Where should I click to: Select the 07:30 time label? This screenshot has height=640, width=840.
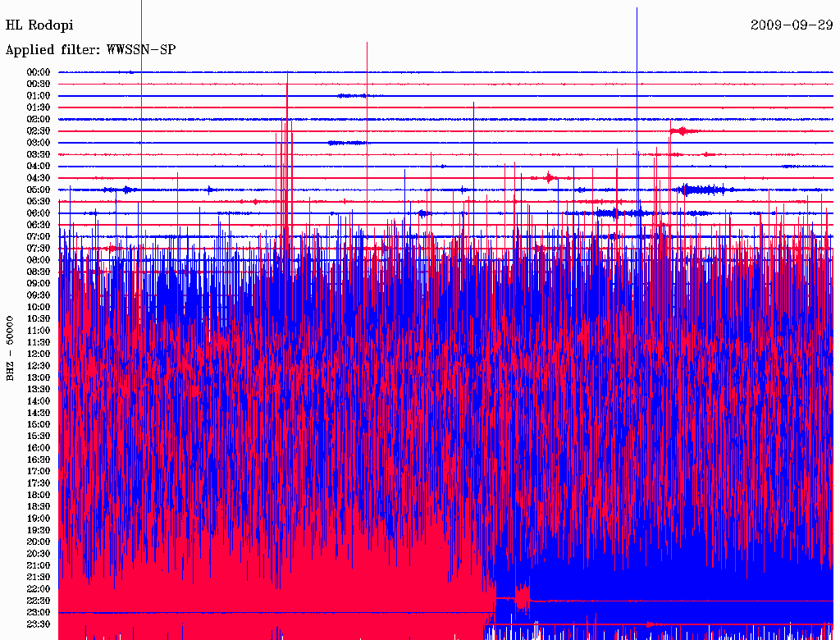pyautogui.click(x=39, y=248)
